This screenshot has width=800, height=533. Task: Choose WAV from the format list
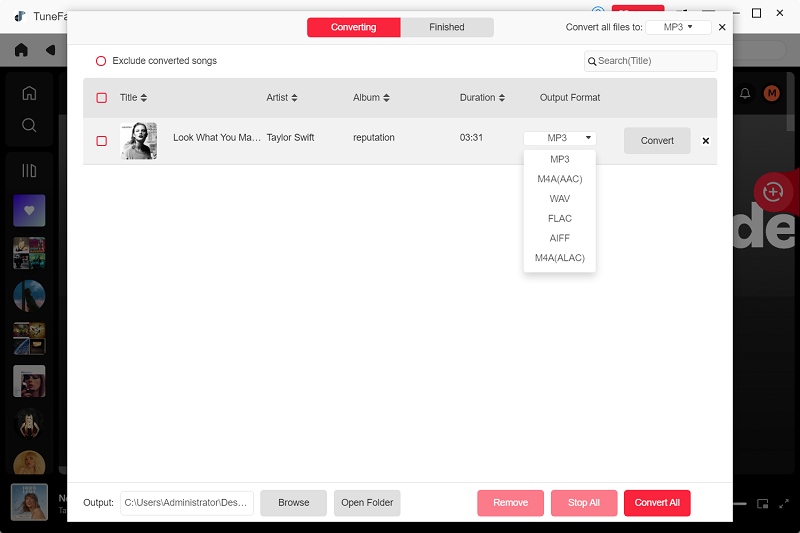coord(560,199)
